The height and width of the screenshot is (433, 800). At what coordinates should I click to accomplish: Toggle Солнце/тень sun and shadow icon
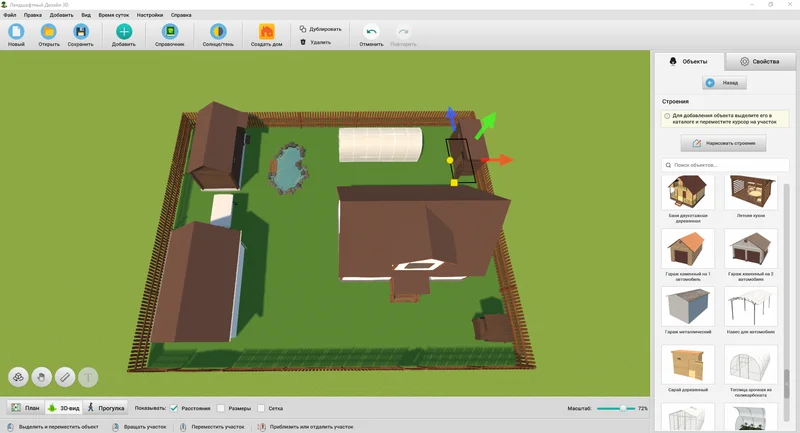tap(218, 32)
